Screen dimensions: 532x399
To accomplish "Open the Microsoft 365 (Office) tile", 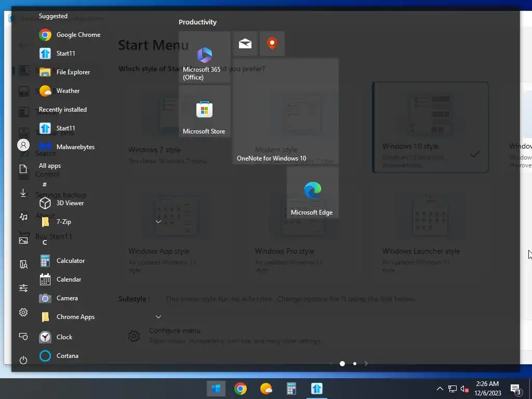I will [205, 57].
